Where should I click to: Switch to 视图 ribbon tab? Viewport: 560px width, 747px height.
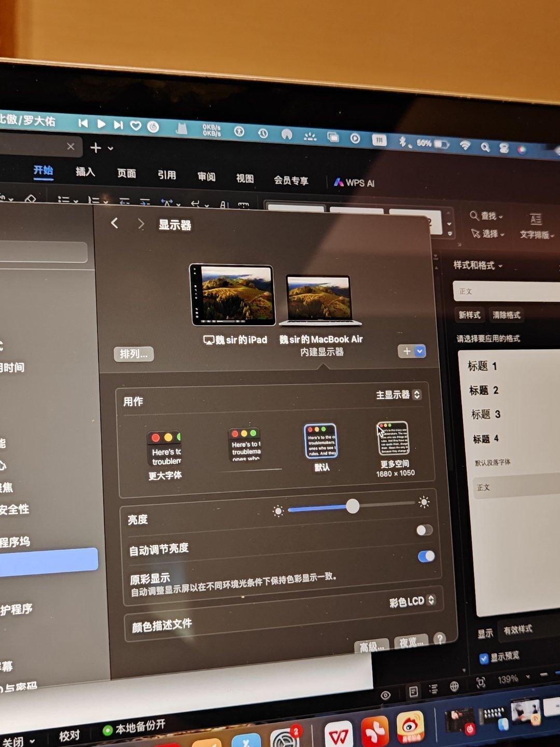[x=245, y=178]
